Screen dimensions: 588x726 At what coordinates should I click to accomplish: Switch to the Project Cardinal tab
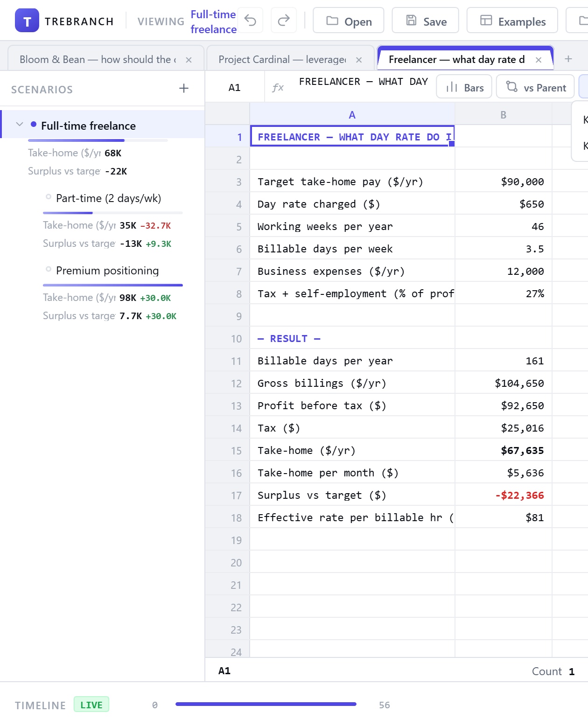point(282,59)
